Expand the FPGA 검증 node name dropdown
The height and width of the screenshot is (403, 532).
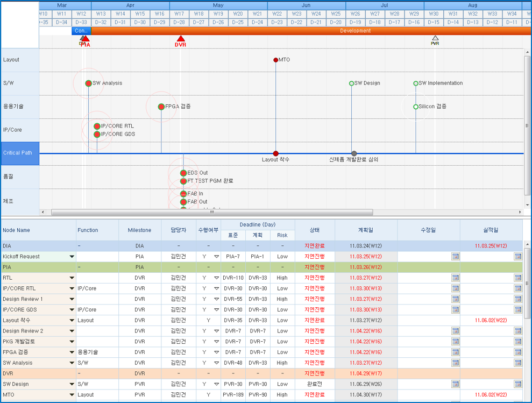pyautogui.click(x=72, y=352)
